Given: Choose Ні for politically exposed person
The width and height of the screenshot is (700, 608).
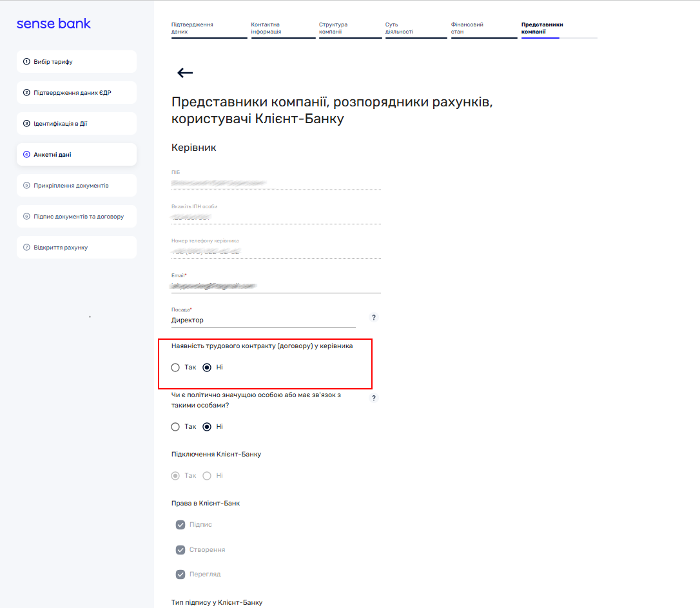Looking at the screenshot, I should tap(207, 427).
